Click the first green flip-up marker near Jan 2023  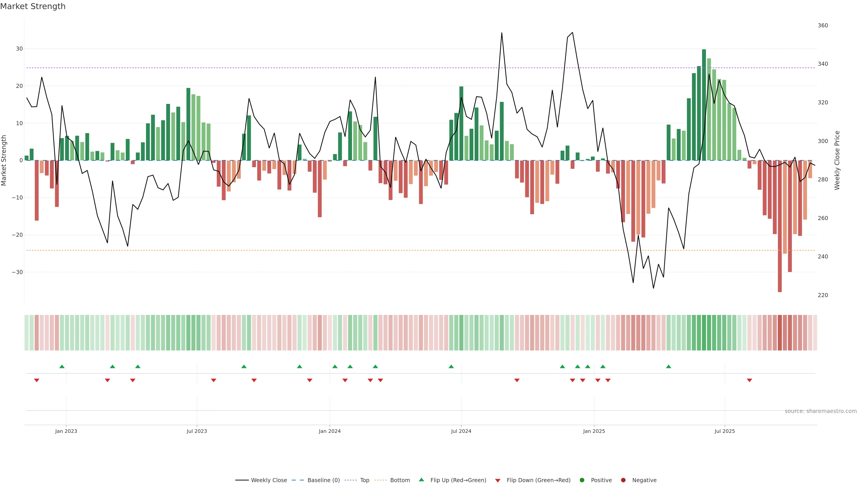pos(62,366)
